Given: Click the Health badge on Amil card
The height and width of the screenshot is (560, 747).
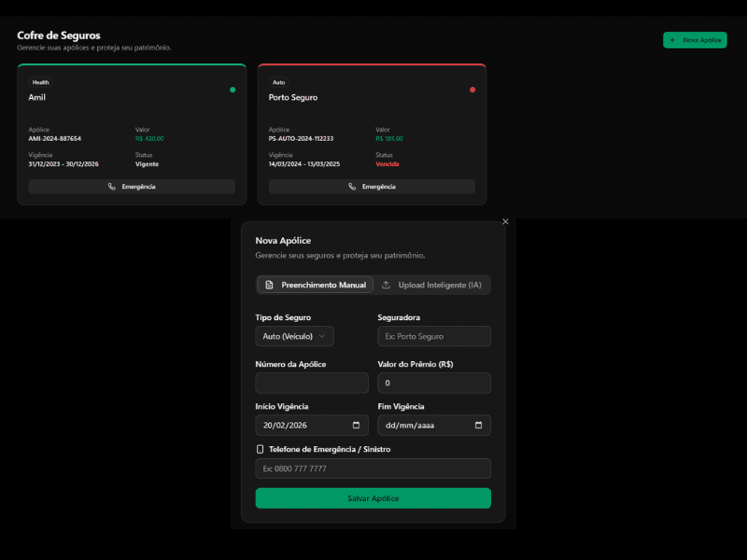Looking at the screenshot, I should [40, 82].
